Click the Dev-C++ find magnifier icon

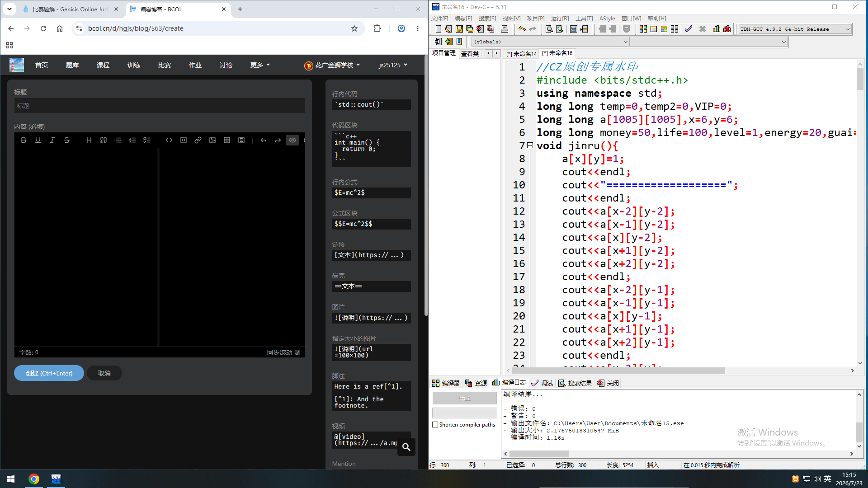pos(549,29)
